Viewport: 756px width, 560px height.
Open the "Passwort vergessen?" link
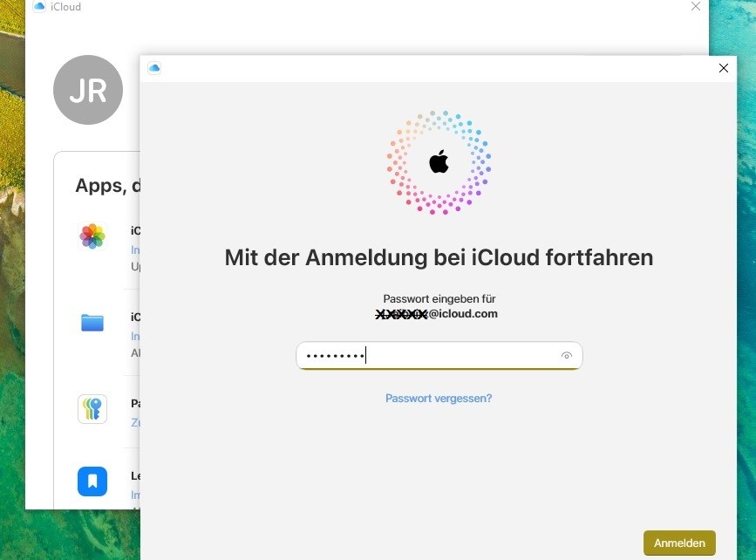click(x=439, y=399)
